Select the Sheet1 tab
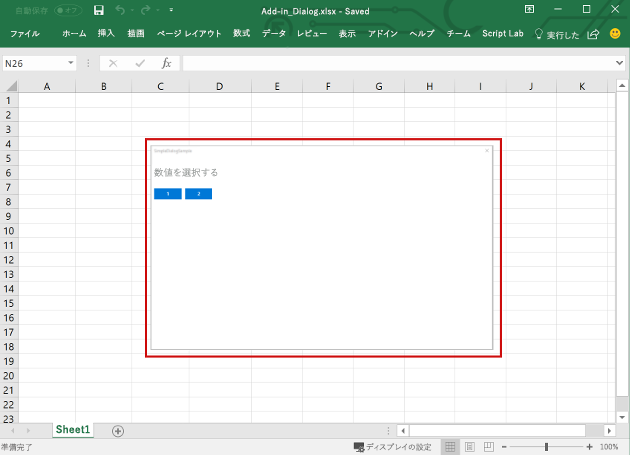 point(73,430)
